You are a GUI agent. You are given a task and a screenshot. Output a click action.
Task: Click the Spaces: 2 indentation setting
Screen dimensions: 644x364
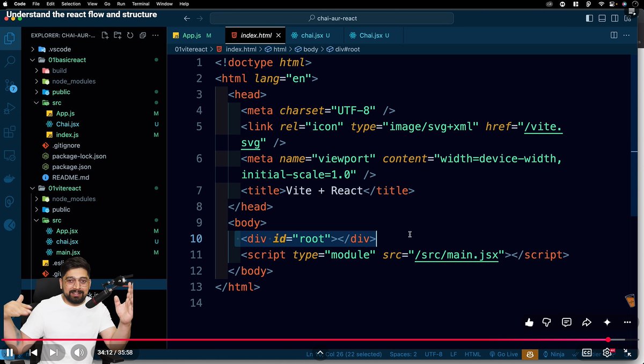click(x=403, y=354)
